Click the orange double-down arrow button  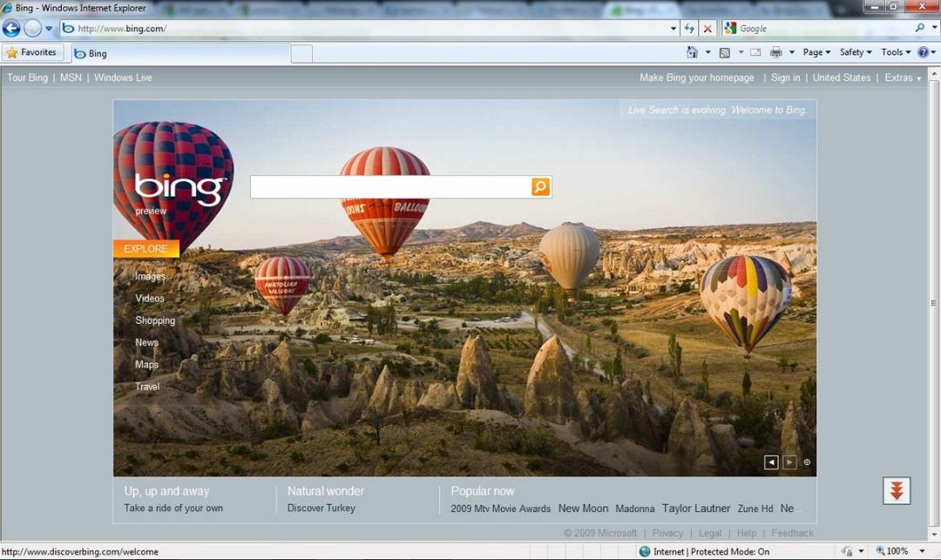[897, 490]
